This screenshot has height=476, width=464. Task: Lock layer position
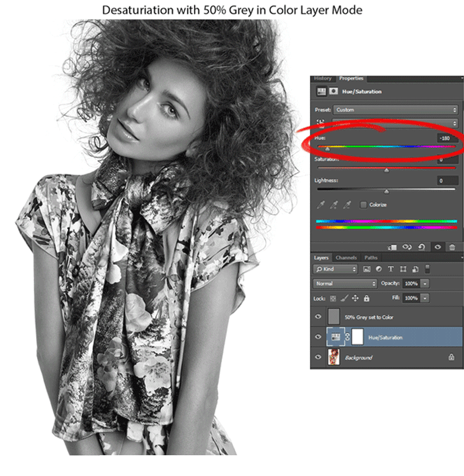click(x=355, y=298)
